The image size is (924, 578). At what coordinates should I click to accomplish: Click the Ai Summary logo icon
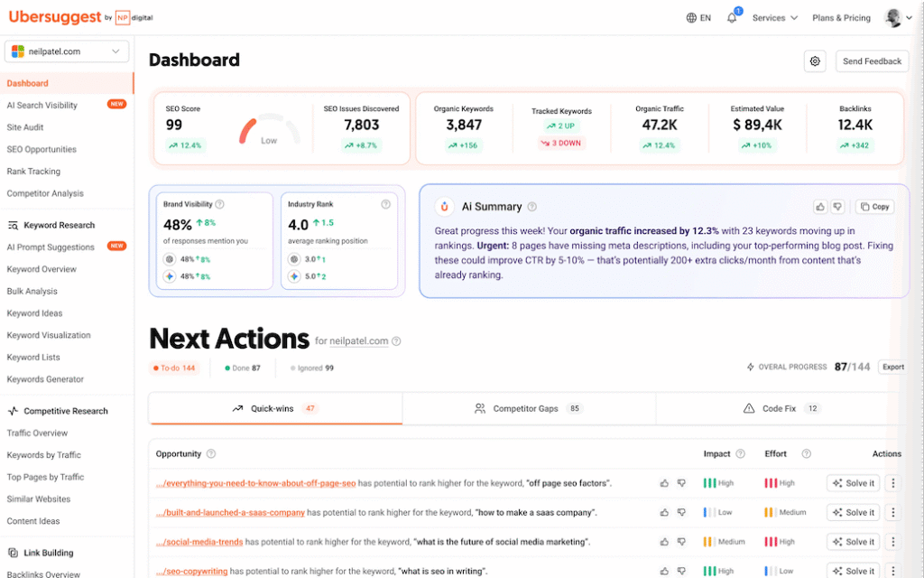pyautogui.click(x=444, y=207)
